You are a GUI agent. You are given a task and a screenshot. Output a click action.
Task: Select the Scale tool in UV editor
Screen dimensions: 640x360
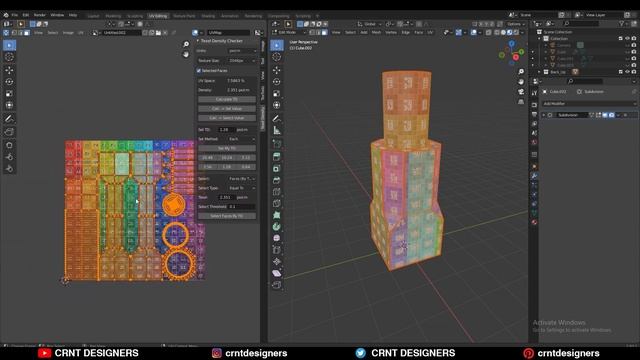(x=9, y=93)
